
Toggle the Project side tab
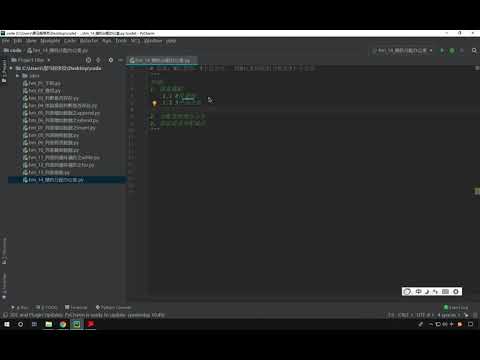4,71
